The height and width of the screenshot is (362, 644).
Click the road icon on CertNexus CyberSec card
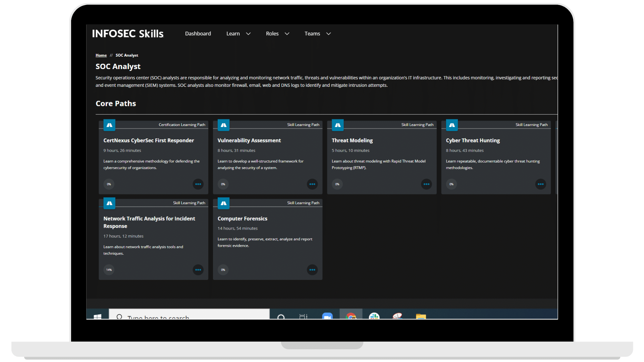[109, 125]
